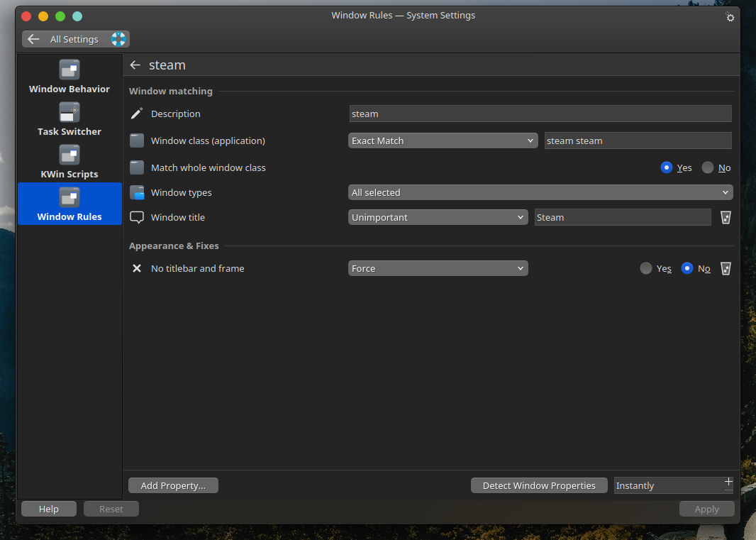756x540 pixels.
Task: Click the pencil icon beside Description
Action: click(x=137, y=114)
